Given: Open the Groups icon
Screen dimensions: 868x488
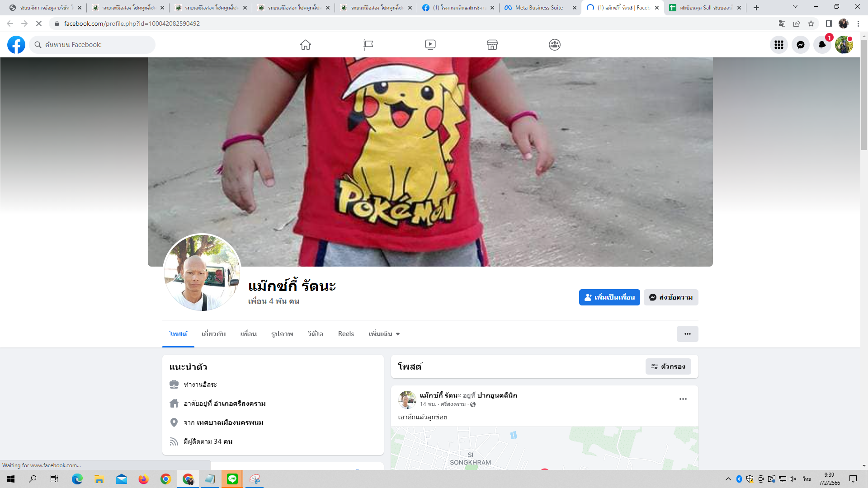Looking at the screenshot, I should [555, 45].
